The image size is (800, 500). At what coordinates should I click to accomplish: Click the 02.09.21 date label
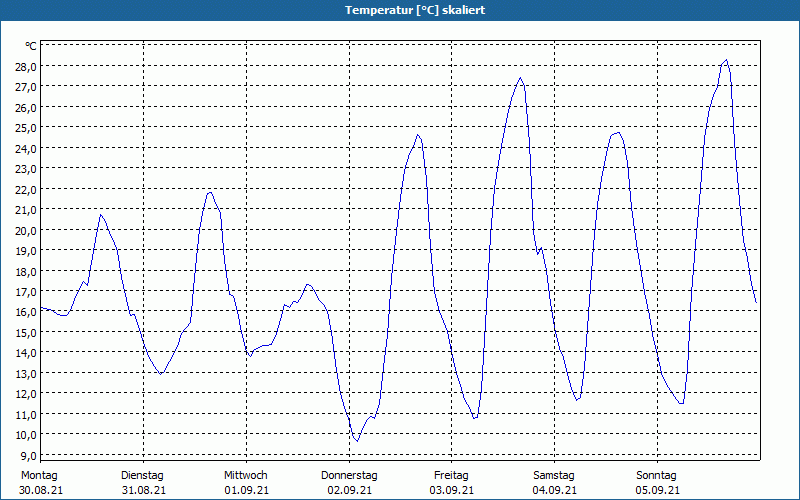click(349, 490)
